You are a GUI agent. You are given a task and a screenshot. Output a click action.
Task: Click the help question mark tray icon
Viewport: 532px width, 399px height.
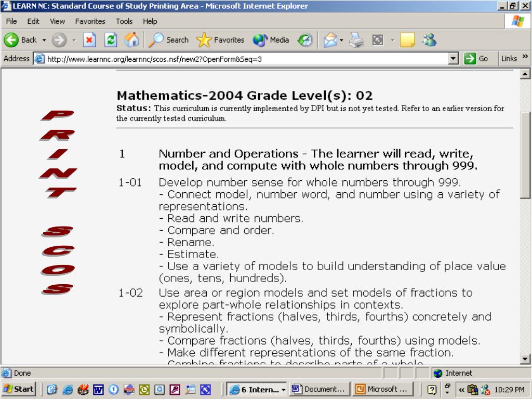pos(432,390)
